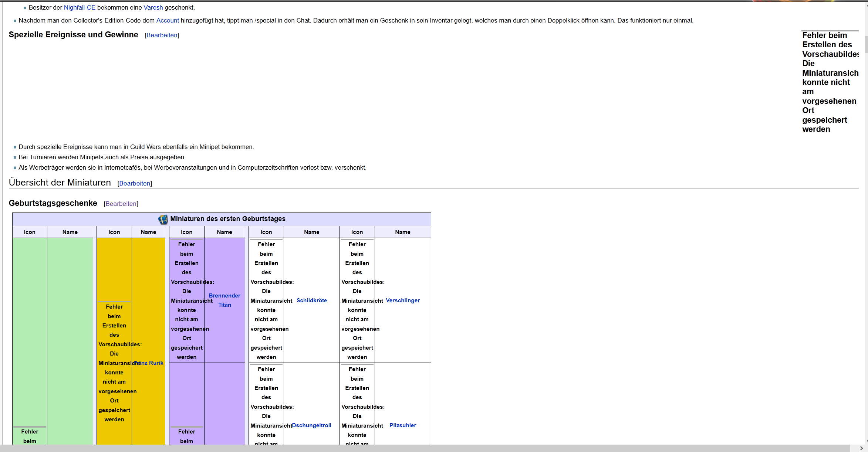Click the horizontal scrollbar thumb
Viewport: 868px width, 452px height.
425,448
